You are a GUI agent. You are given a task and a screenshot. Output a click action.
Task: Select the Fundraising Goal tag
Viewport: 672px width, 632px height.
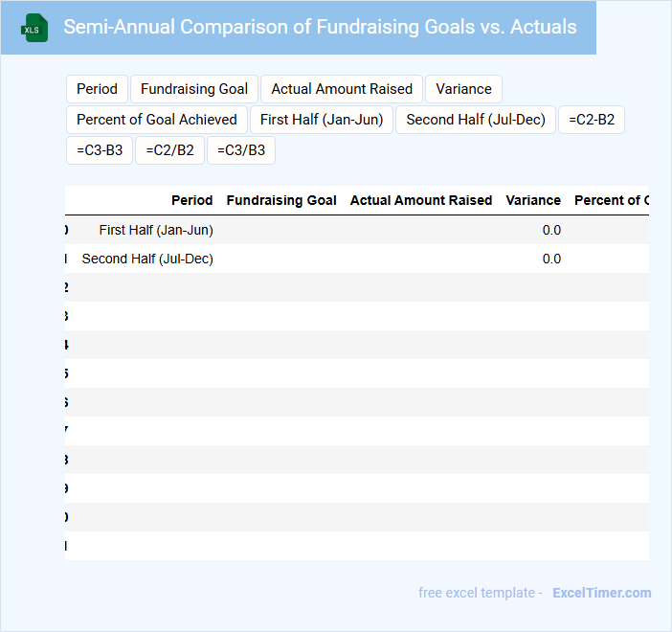click(194, 89)
